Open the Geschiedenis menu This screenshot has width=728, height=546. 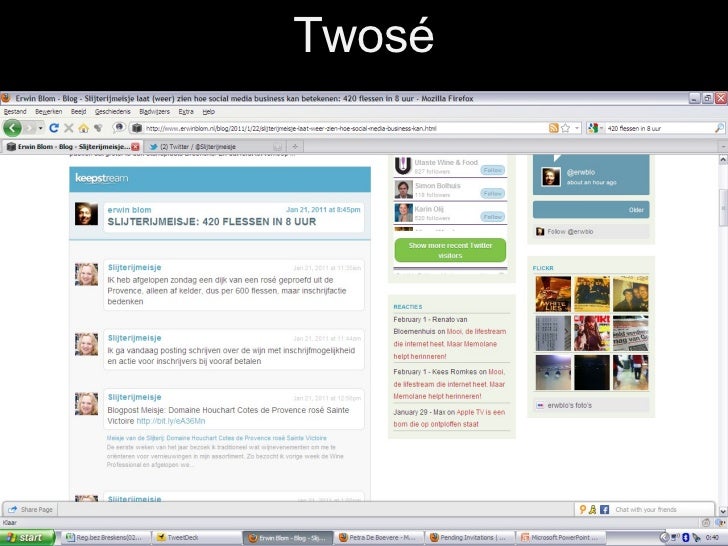[x=112, y=112]
